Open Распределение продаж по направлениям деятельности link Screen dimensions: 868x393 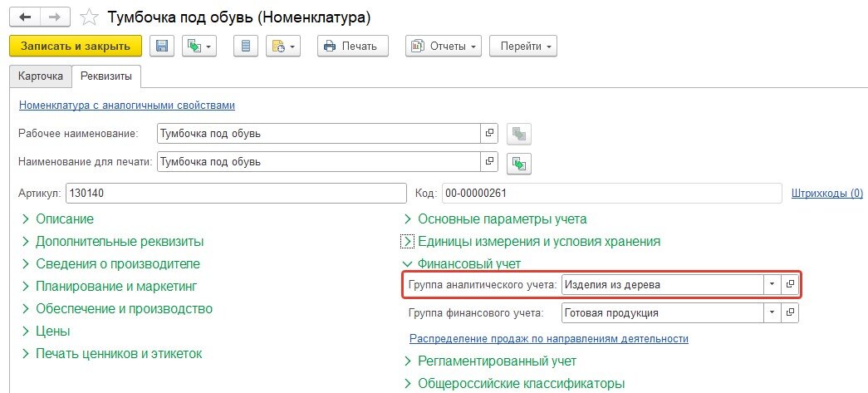tap(548, 339)
